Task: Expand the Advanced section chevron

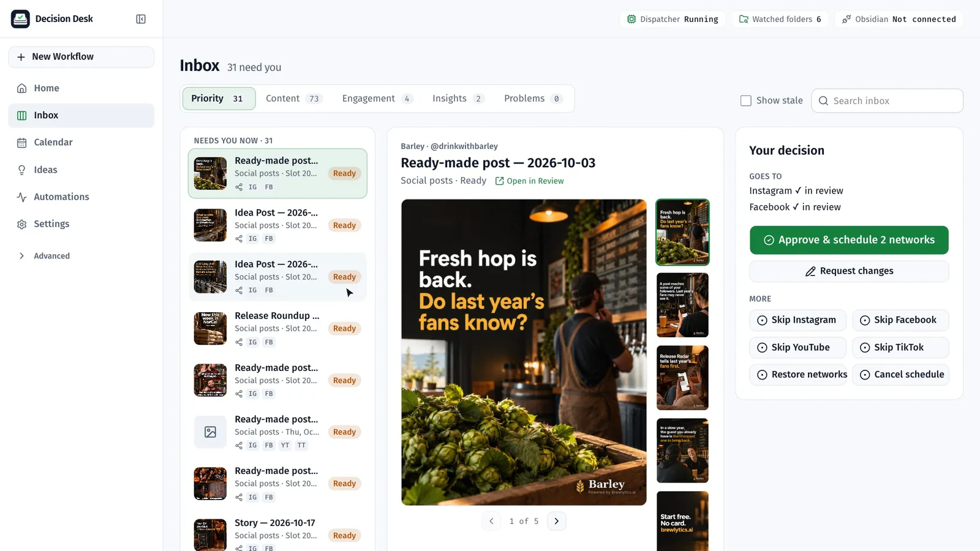Action: pos(22,256)
